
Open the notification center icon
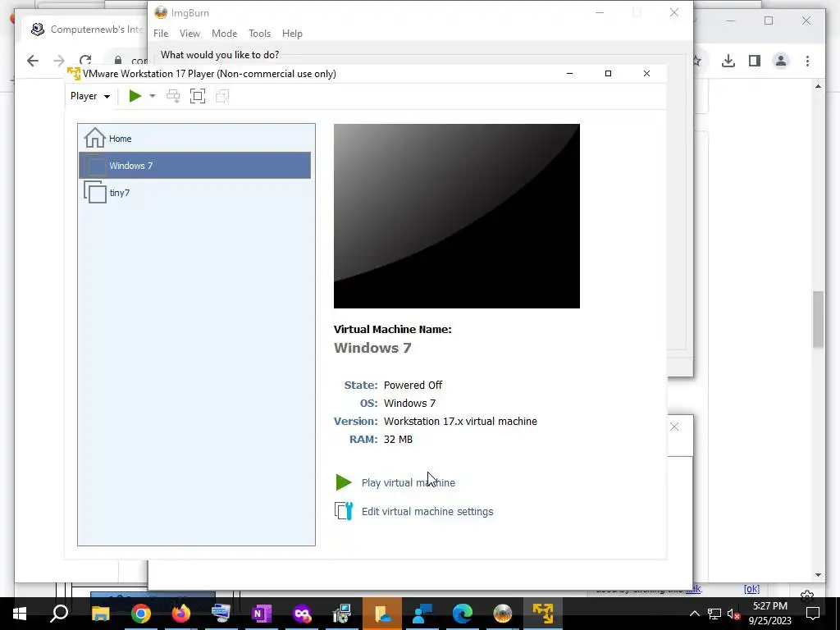coord(813,614)
